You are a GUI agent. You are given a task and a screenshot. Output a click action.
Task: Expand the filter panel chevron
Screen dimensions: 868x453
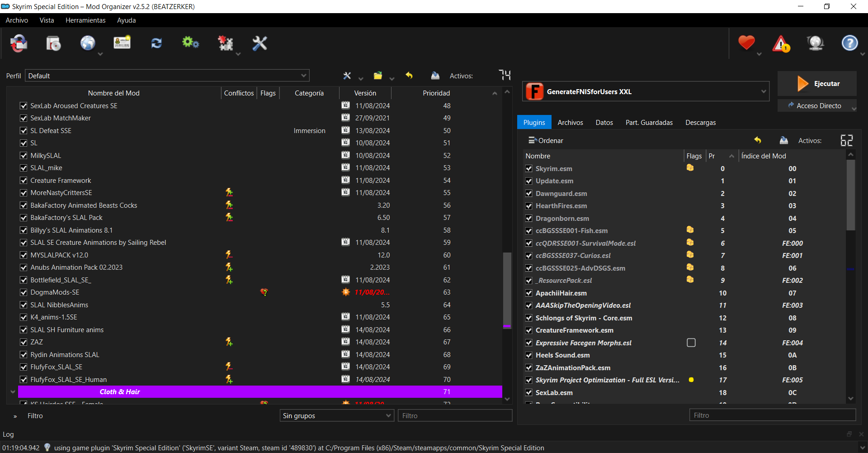[x=15, y=416]
